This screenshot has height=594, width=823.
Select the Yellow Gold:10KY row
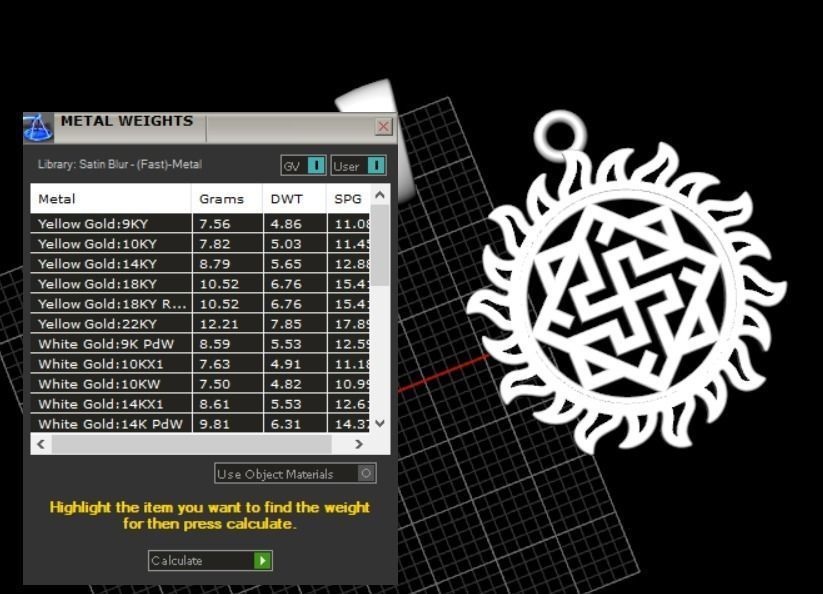click(x=201, y=243)
